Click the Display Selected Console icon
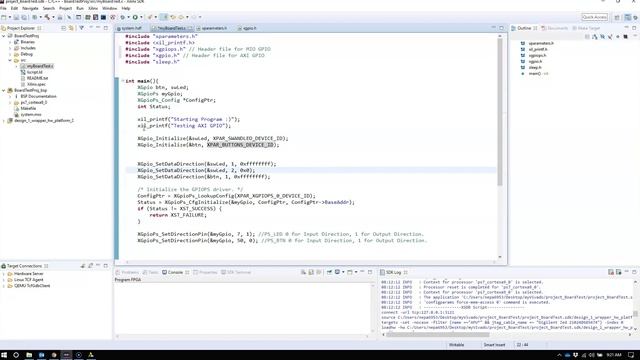 click(x=338, y=272)
